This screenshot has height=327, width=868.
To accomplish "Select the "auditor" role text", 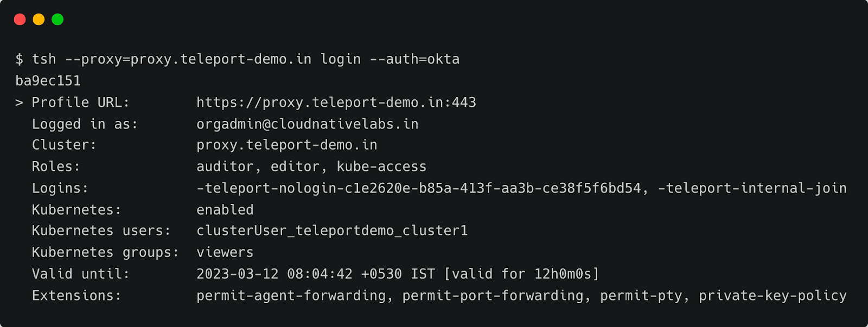I will point(225,166).
